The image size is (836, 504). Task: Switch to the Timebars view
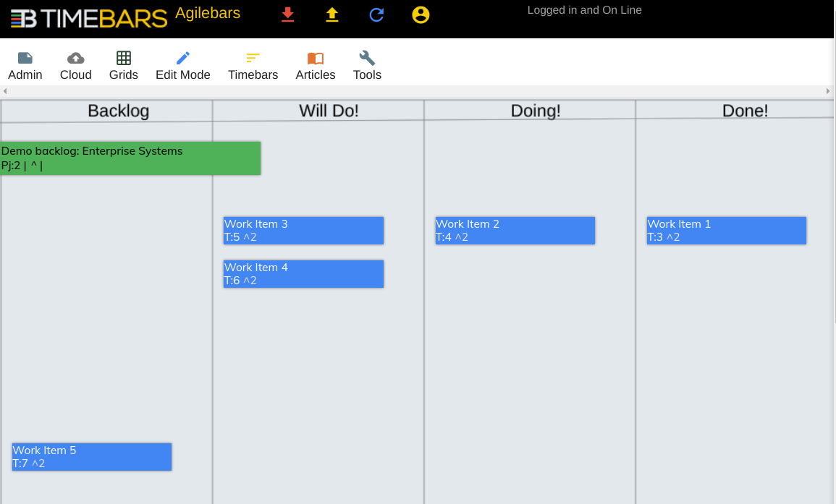point(253,65)
